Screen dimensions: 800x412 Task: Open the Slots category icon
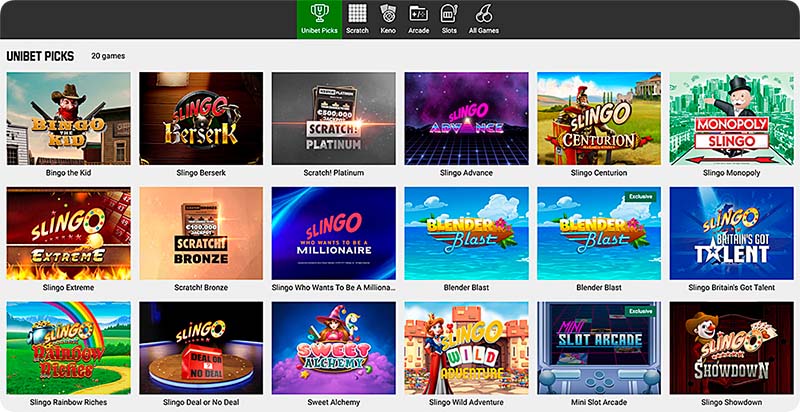click(449, 13)
